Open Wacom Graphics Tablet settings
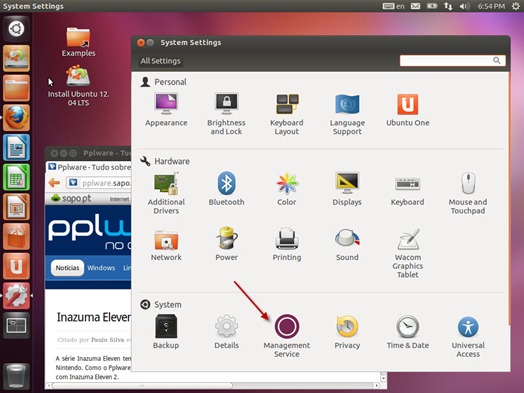The width and height of the screenshot is (524, 393). tap(408, 253)
